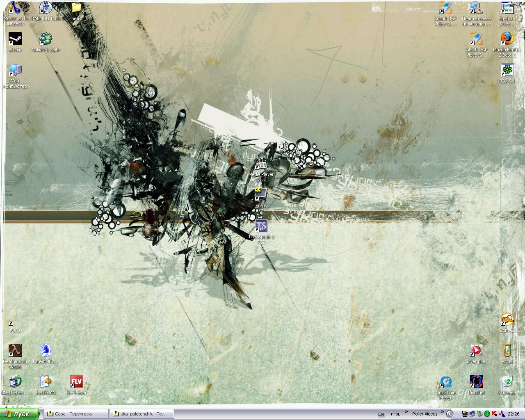525x420 pixels.
Task: Launch DAEMON Tools from the desktop
Action: click(x=46, y=9)
